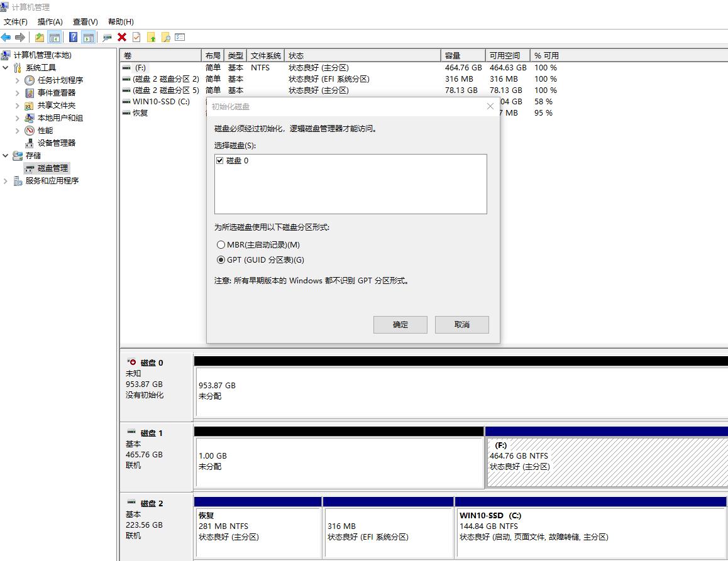Expand the 系统工具 tree node
This screenshot has width=728, height=561.
5,67
